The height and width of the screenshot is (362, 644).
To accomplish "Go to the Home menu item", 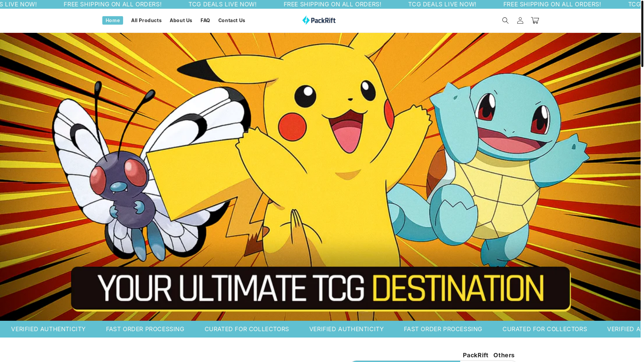I will tap(113, 20).
